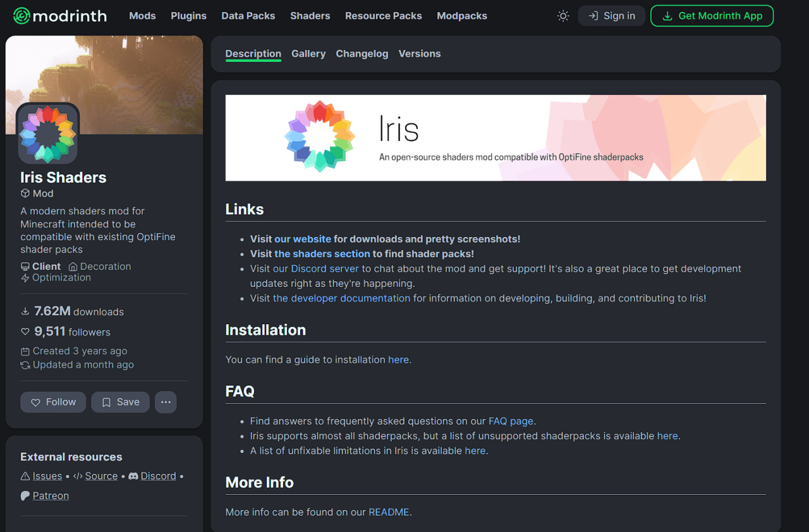Viewport: 809px width, 532px height.
Task: Click the FAQ section heading
Action: pos(240,391)
